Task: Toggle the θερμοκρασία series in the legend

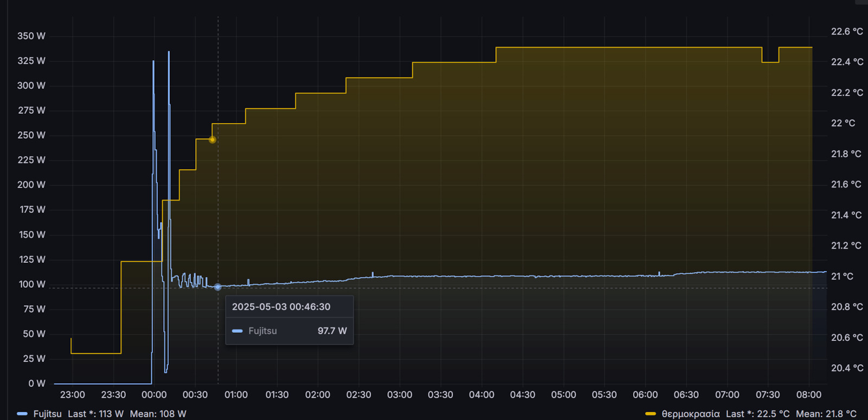Action: [x=691, y=413]
